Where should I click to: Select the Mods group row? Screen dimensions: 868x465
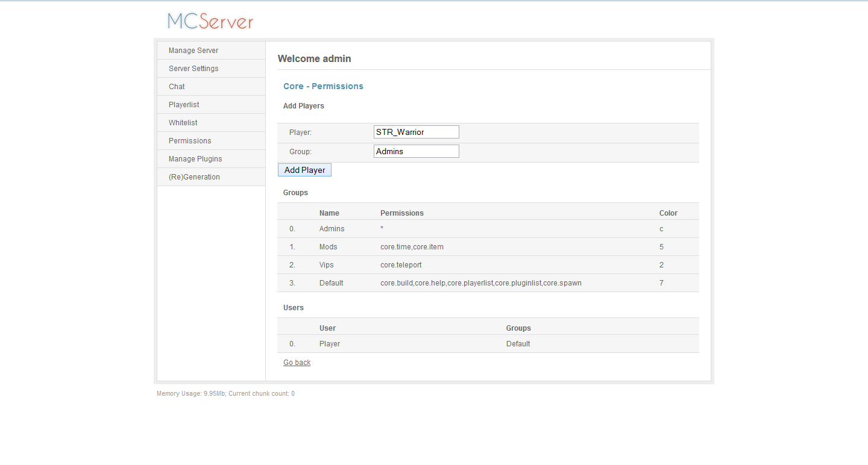(329, 247)
